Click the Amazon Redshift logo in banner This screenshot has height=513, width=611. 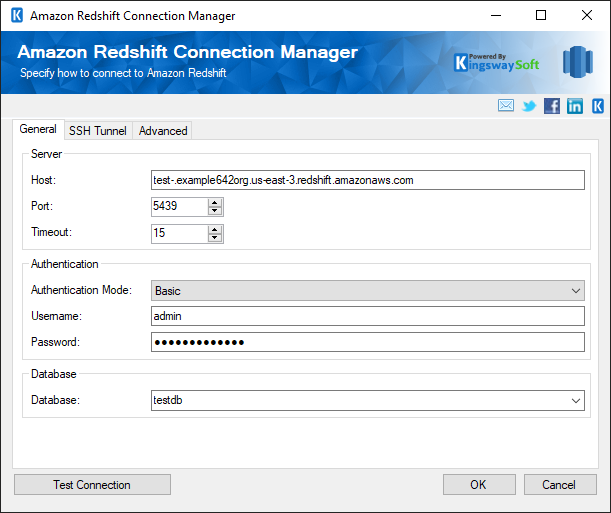pos(578,62)
